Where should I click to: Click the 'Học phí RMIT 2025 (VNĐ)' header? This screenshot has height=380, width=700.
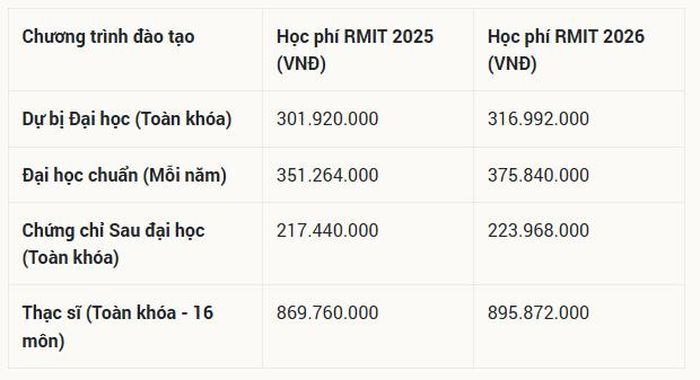coord(355,50)
